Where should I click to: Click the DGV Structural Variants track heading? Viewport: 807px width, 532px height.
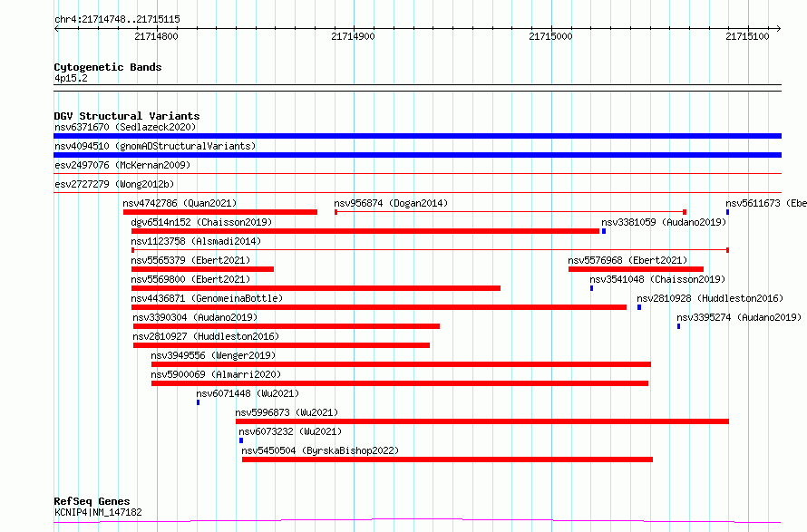(x=127, y=116)
